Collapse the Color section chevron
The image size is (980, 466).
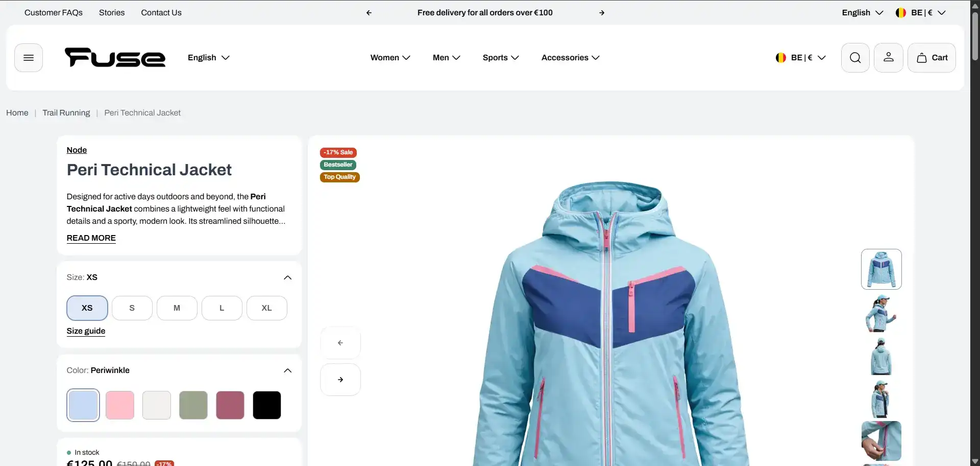coord(288,370)
